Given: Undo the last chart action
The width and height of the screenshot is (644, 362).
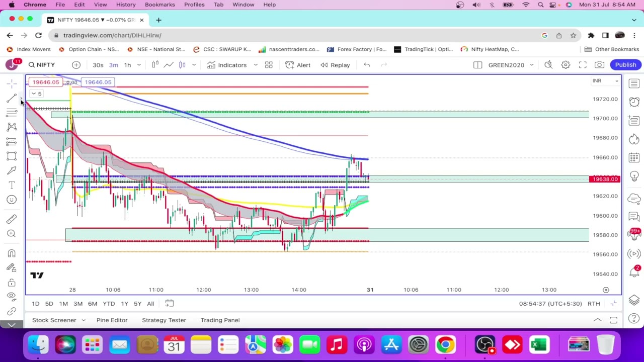Looking at the screenshot, I should pos(367,65).
